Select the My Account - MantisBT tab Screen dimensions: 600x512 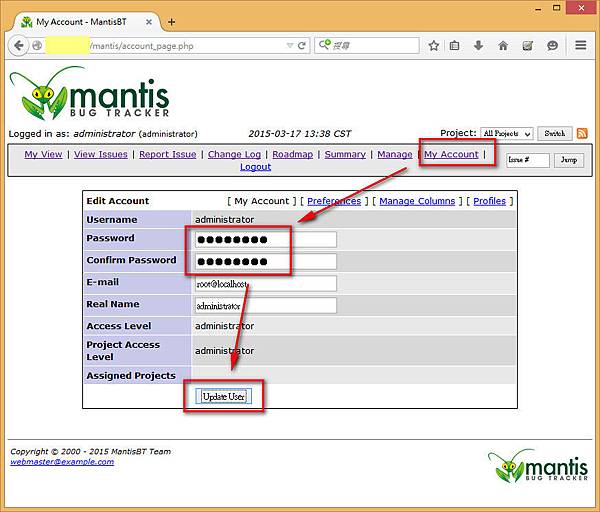coord(86,22)
